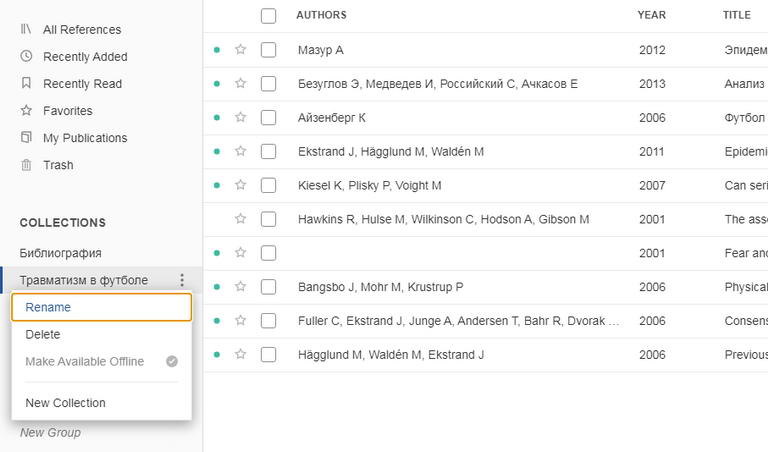Check the Fuller C row checkbox
This screenshot has height=452, width=768.
coord(268,320)
